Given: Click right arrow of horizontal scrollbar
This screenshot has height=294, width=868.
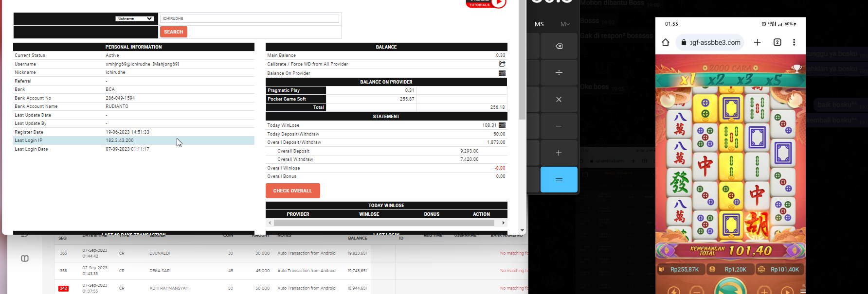Looking at the screenshot, I should pyautogui.click(x=503, y=223).
